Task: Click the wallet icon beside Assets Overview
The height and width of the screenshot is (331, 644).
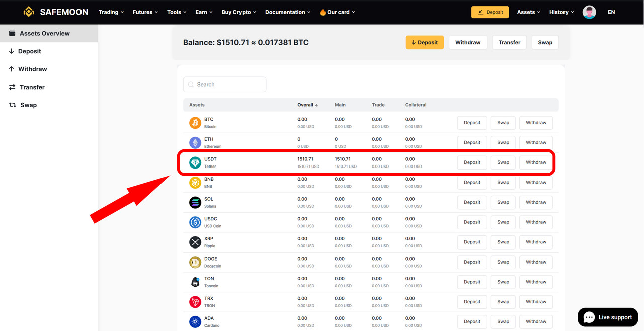Action: tap(12, 33)
